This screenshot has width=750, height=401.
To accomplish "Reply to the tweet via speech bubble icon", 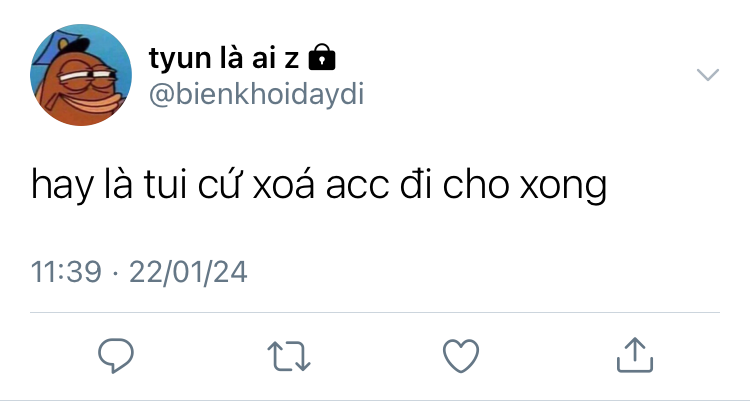I will 116,356.
